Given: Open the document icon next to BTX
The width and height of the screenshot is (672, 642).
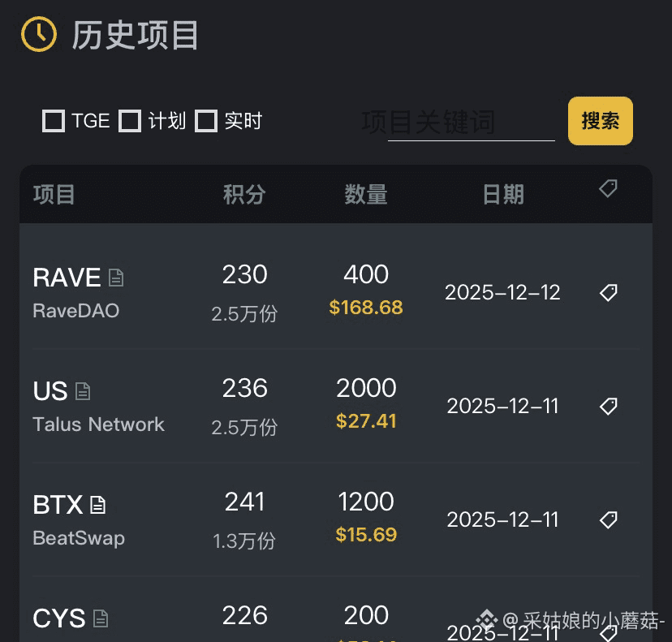Looking at the screenshot, I should 97,505.
